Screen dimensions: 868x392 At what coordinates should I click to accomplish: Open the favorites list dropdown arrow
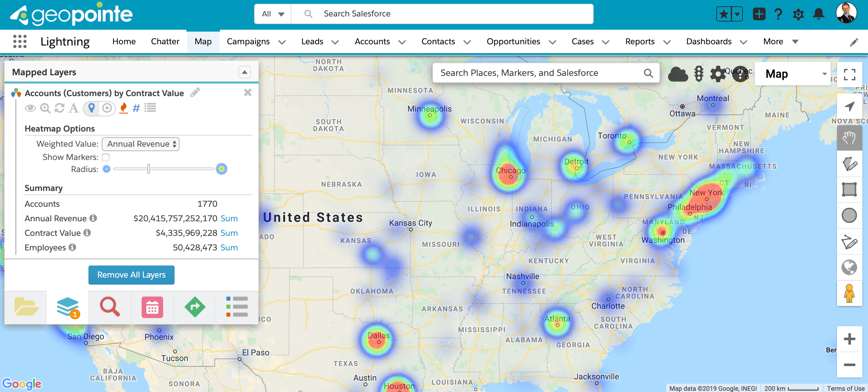tap(737, 14)
